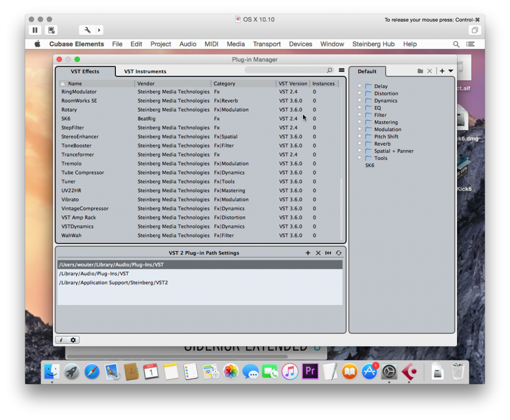The image size is (510, 420).
Task: Sort plug-ins by Vendor column
Action: (173, 84)
